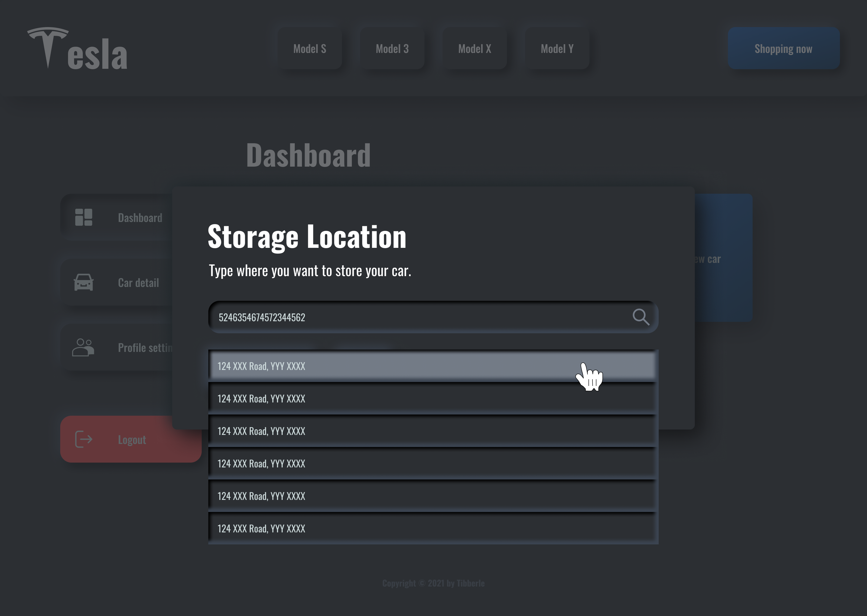Click the Tesla logo icon
This screenshot has height=616, width=867.
tap(48, 45)
